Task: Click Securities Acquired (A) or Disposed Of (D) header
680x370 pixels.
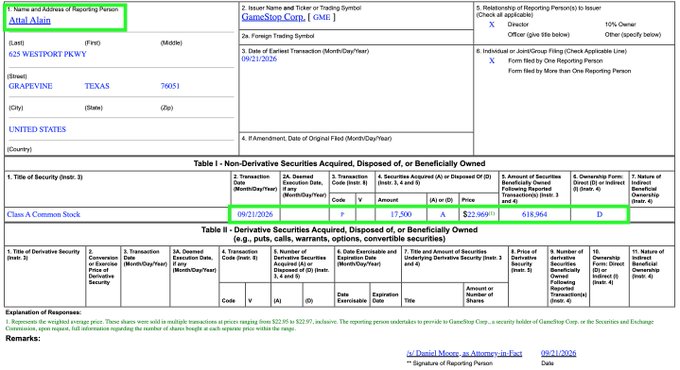Action: [x=434, y=180]
